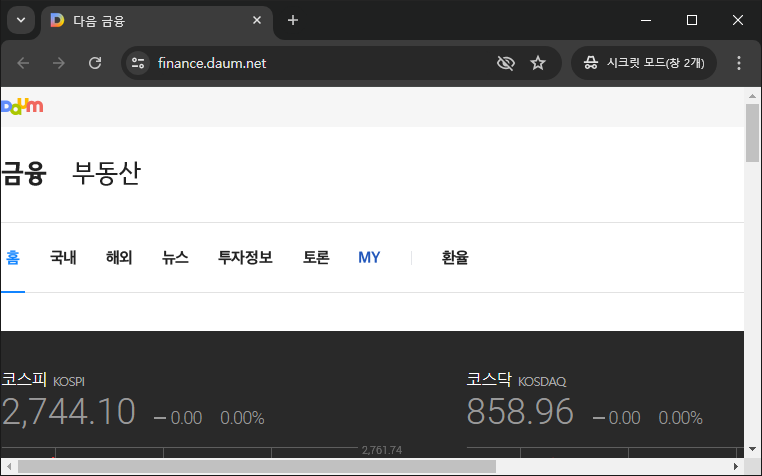Open third-party cookie blocking eye icon
This screenshot has width=762, height=476.
[506, 63]
